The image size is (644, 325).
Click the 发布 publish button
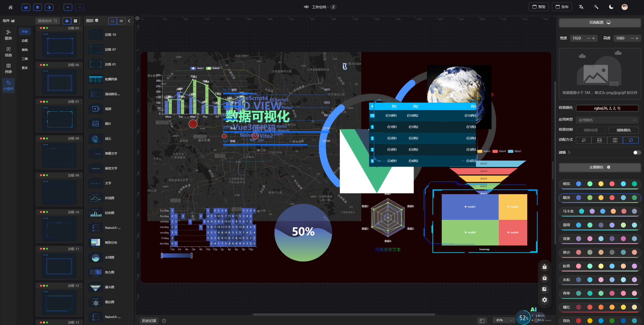[562, 7]
